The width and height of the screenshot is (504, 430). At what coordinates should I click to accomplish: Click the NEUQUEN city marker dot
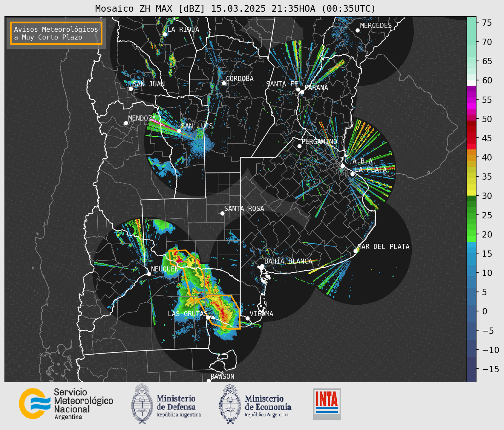coord(149,274)
